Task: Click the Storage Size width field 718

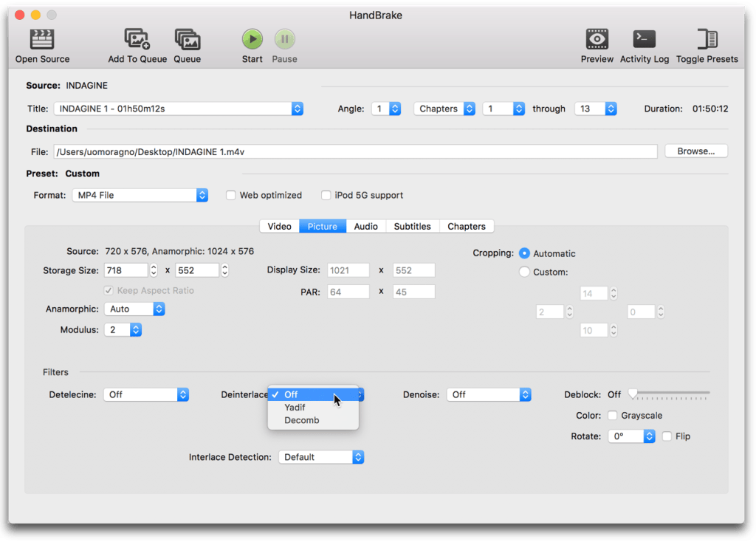Action: point(126,270)
